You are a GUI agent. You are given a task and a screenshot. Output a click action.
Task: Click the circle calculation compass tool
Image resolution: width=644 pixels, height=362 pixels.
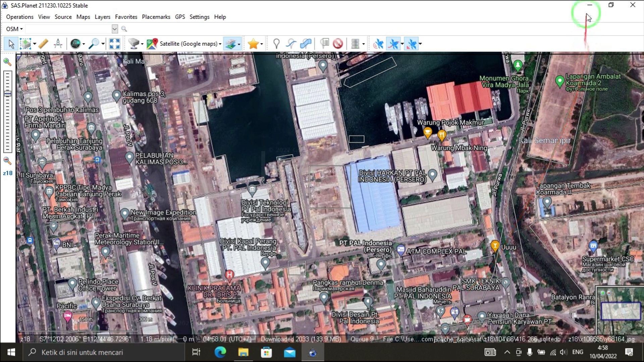(x=58, y=44)
